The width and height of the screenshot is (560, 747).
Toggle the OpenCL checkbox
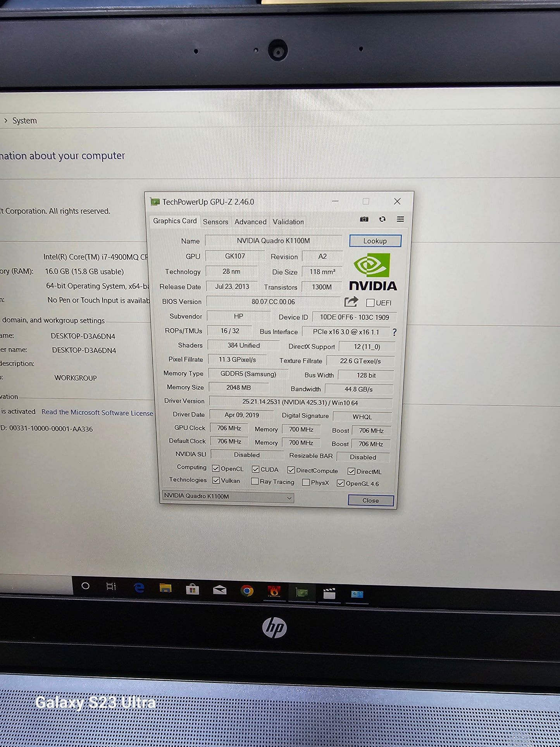pos(216,468)
